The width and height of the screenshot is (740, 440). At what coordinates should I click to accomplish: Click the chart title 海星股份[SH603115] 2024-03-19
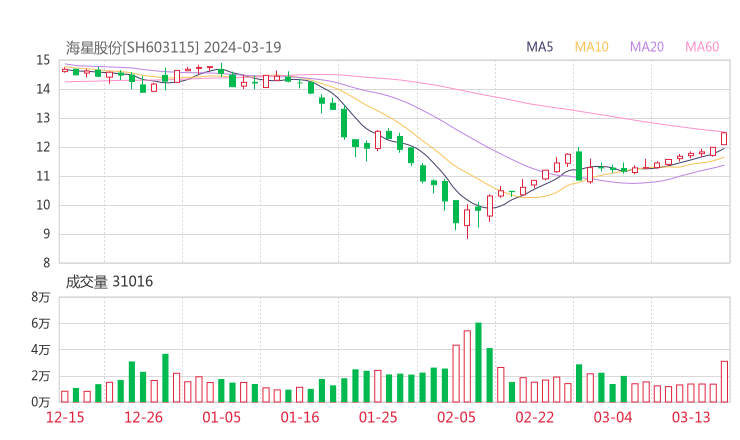click(173, 47)
